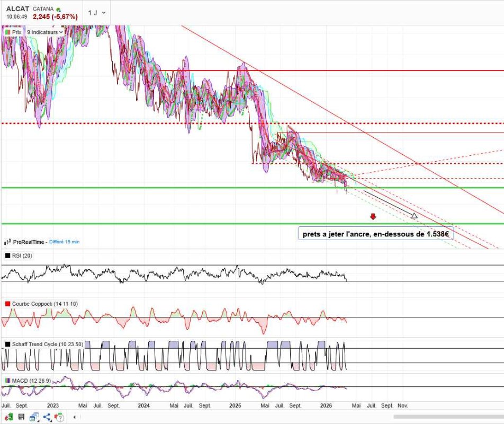Click the red down arrow marker on chart
The height and width of the screenshot is (424, 504).
[x=373, y=216]
